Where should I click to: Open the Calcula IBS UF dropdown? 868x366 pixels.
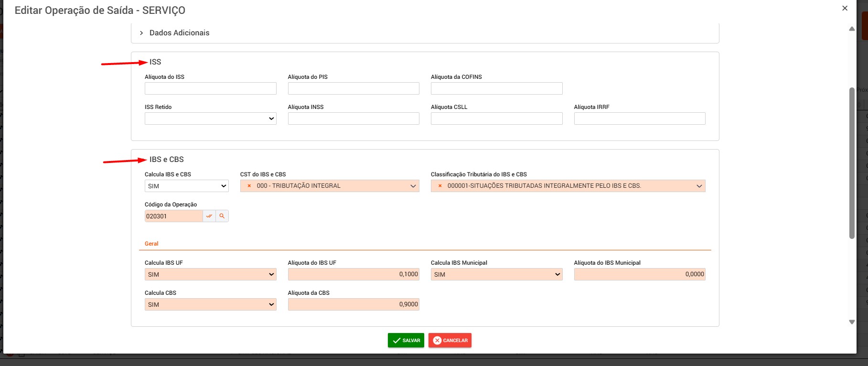point(211,274)
